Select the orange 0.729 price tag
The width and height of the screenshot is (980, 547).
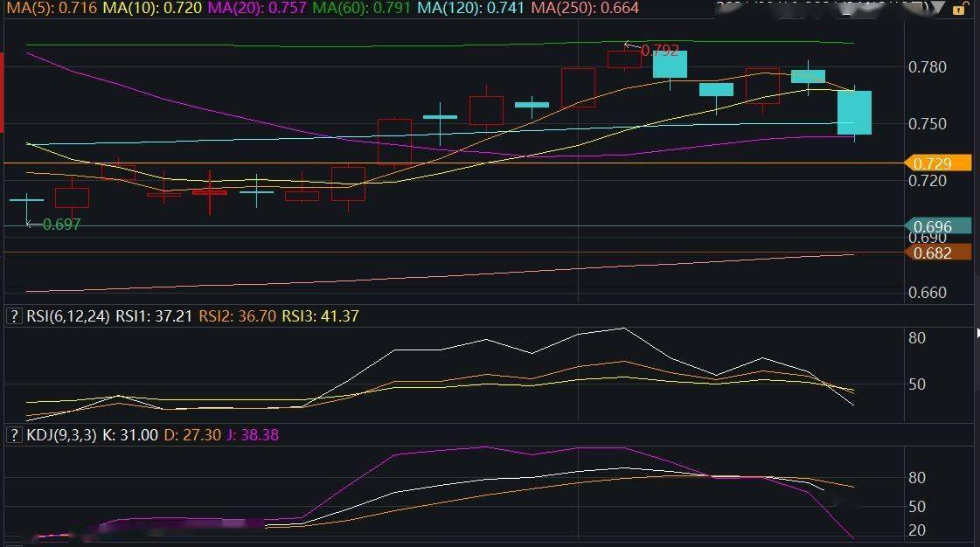(x=941, y=163)
